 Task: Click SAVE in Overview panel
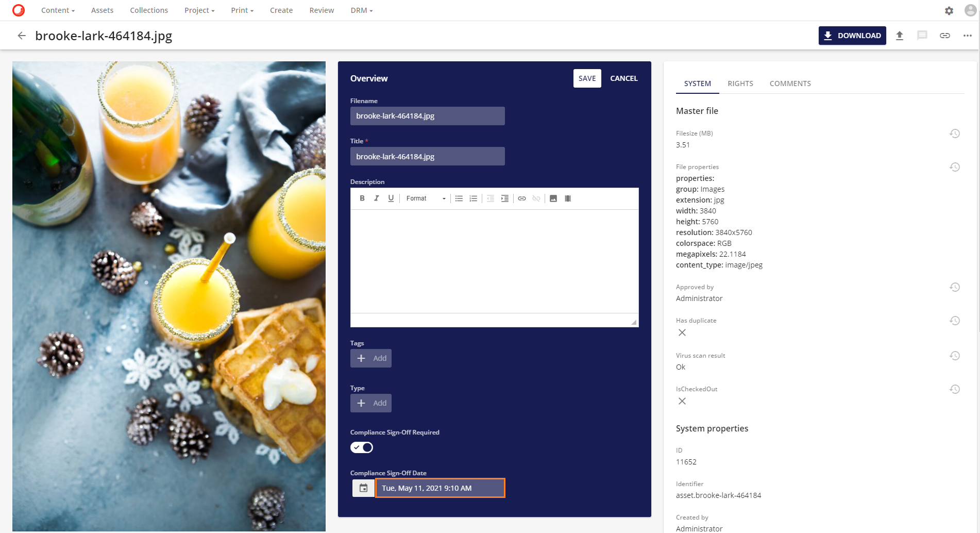[587, 78]
